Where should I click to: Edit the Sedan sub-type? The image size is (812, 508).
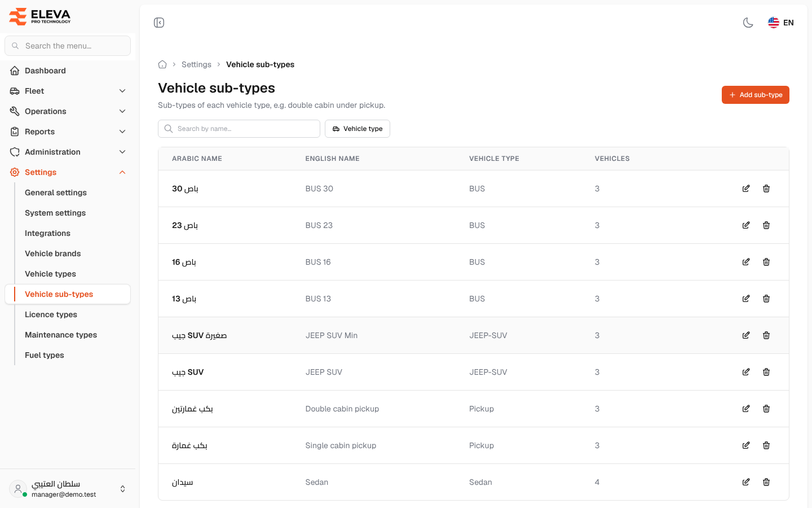tap(746, 482)
